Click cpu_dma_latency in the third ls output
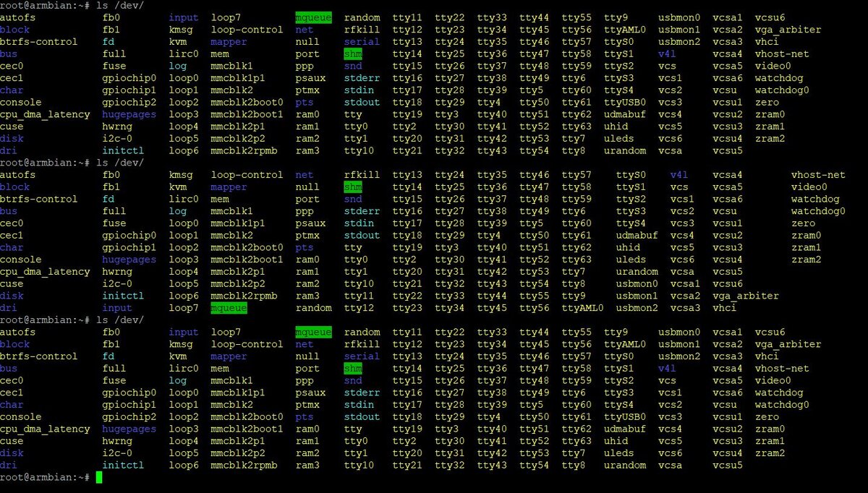 [x=45, y=429]
